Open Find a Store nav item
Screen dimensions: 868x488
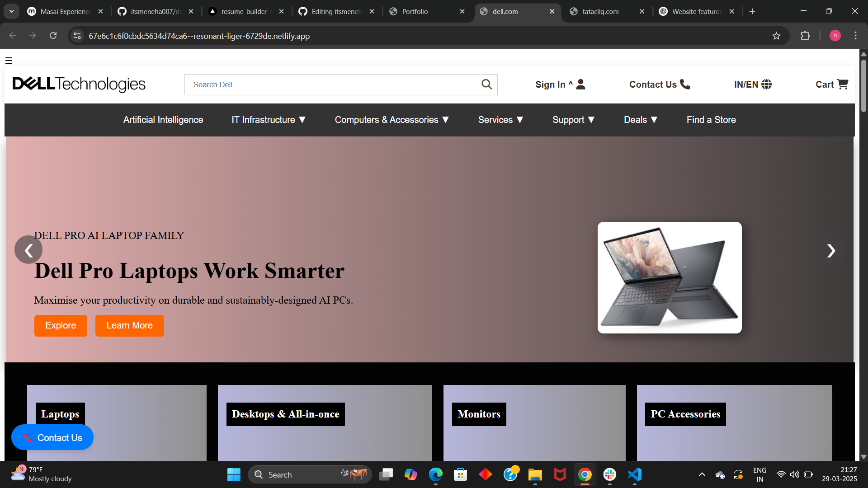(711, 120)
